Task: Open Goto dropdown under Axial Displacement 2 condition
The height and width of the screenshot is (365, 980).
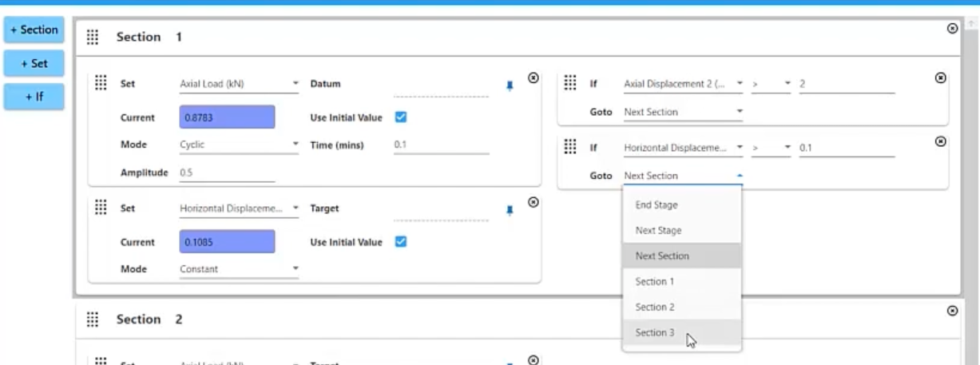Action: 683,113
